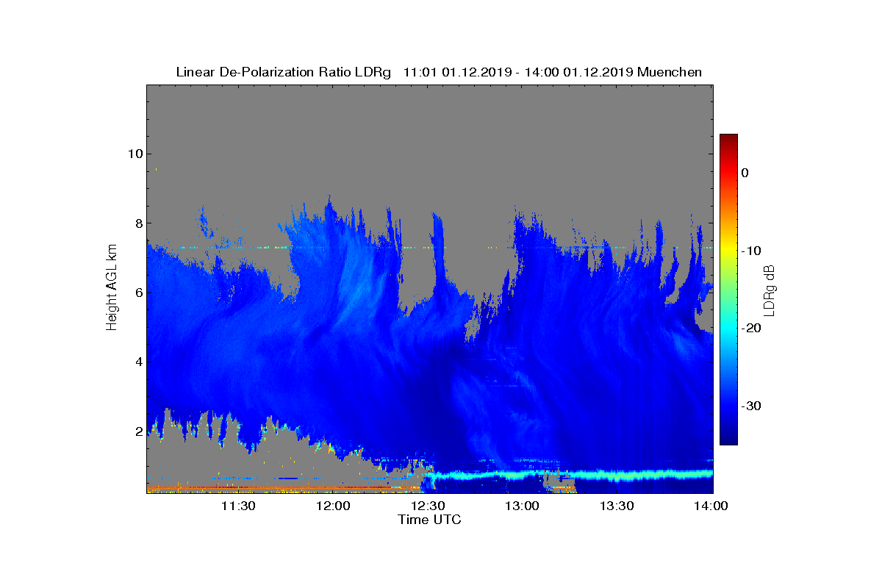Click the colorbar tick label -30

click(x=750, y=406)
